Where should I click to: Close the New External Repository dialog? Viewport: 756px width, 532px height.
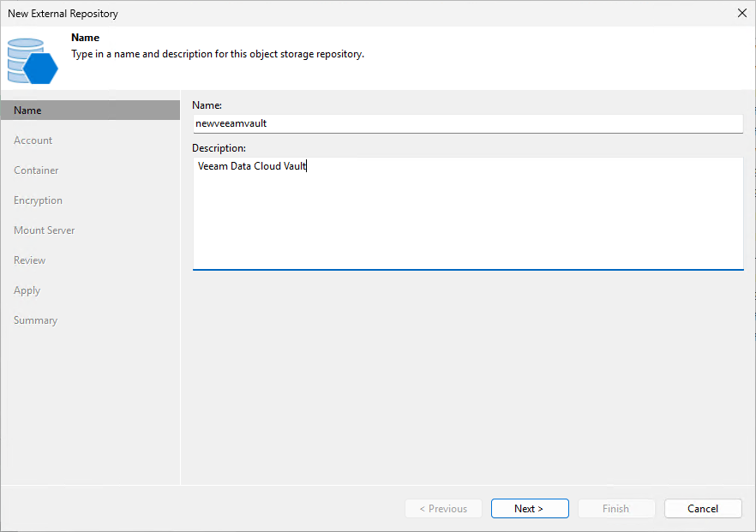(x=742, y=13)
